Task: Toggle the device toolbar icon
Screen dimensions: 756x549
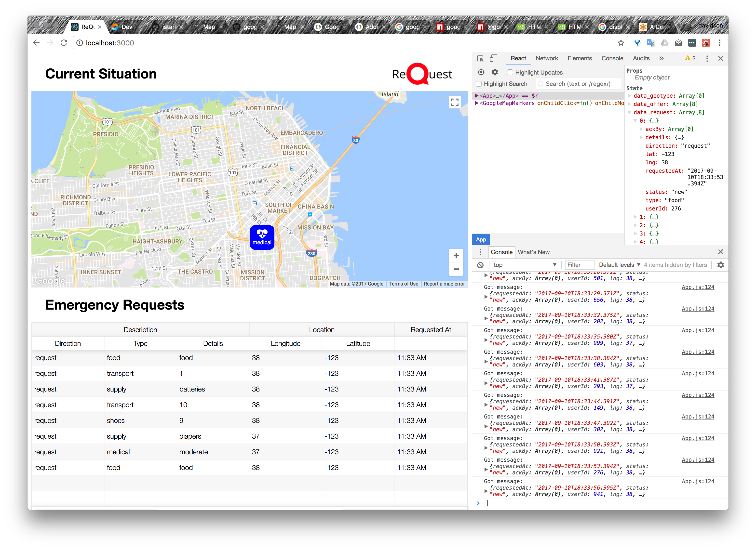Action: (493, 59)
